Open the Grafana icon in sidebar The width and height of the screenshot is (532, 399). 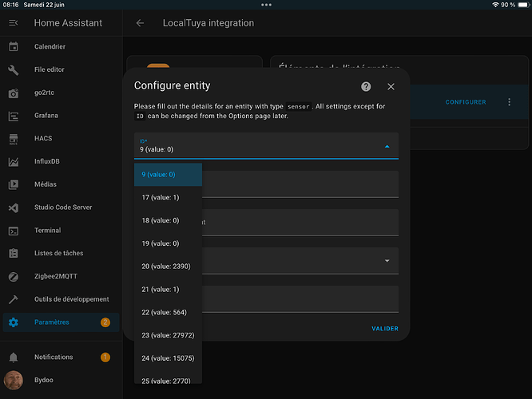tap(14, 116)
